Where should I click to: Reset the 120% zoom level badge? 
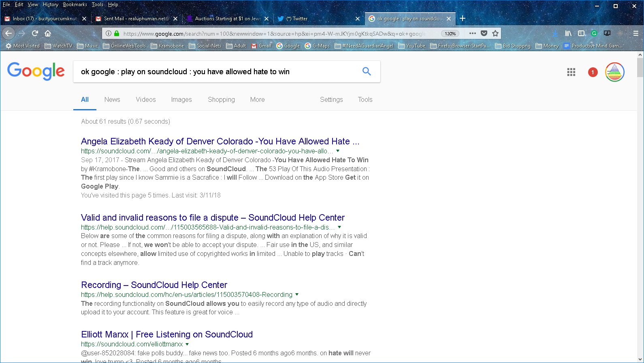coord(450,34)
